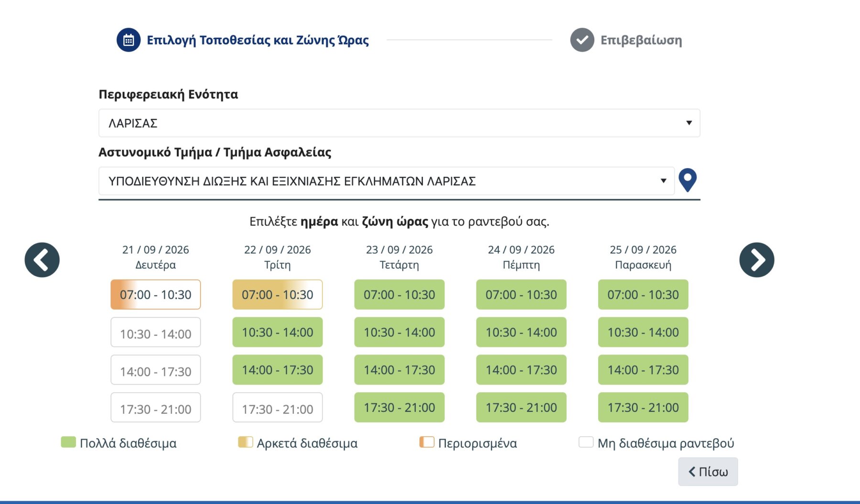Click the previous week arrow icon
This screenshot has width=860, height=504.
42,260
